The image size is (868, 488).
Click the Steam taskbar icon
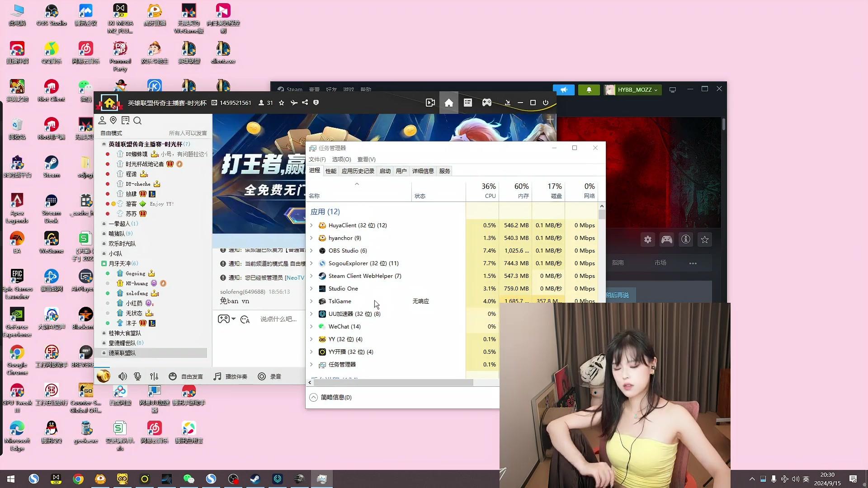[255, 479]
